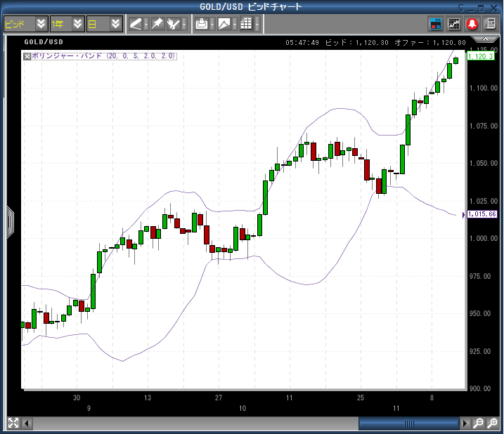Screen dimensions: 504x434
Task: Click the pushpin tool icon
Action: pos(157,24)
